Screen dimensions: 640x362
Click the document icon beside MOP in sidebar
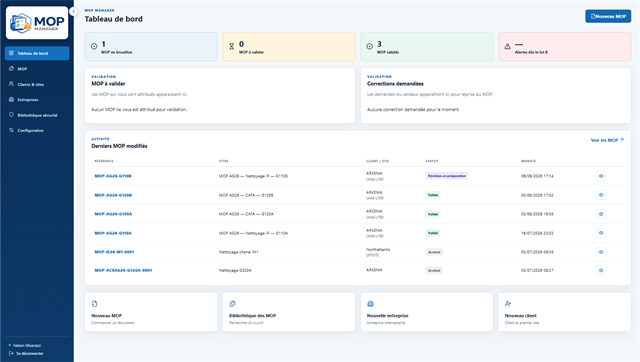point(11,68)
